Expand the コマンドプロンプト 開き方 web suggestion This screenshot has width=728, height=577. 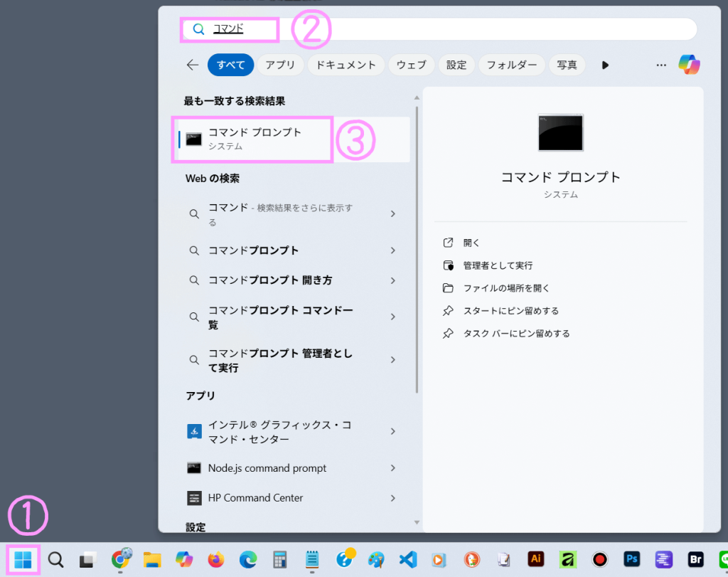pos(393,280)
